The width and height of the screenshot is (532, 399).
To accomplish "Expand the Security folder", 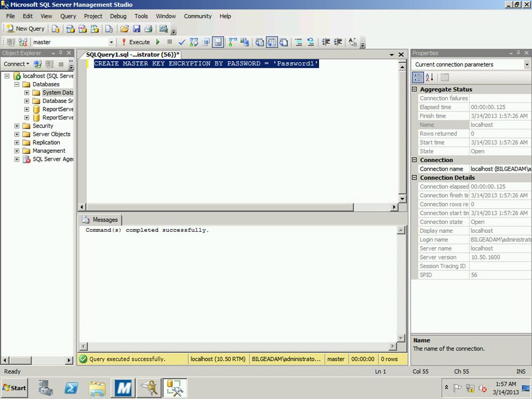I will tap(17, 126).
